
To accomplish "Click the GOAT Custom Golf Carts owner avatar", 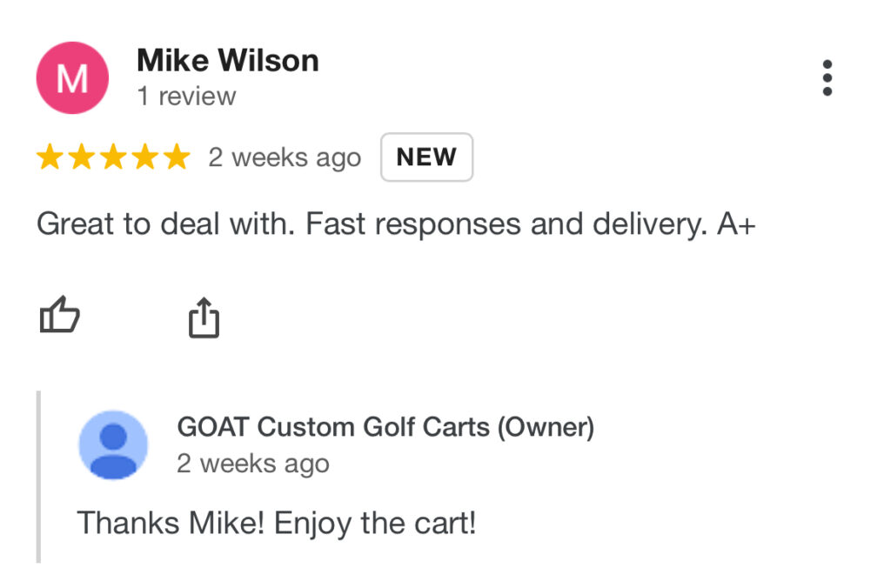I will point(112,444).
